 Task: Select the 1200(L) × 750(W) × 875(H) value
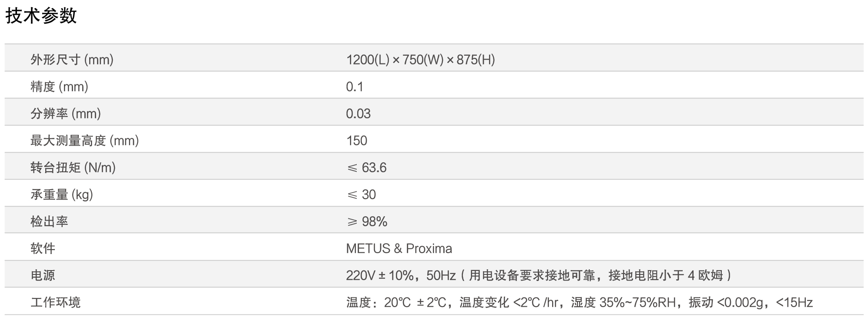coord(420,59)
